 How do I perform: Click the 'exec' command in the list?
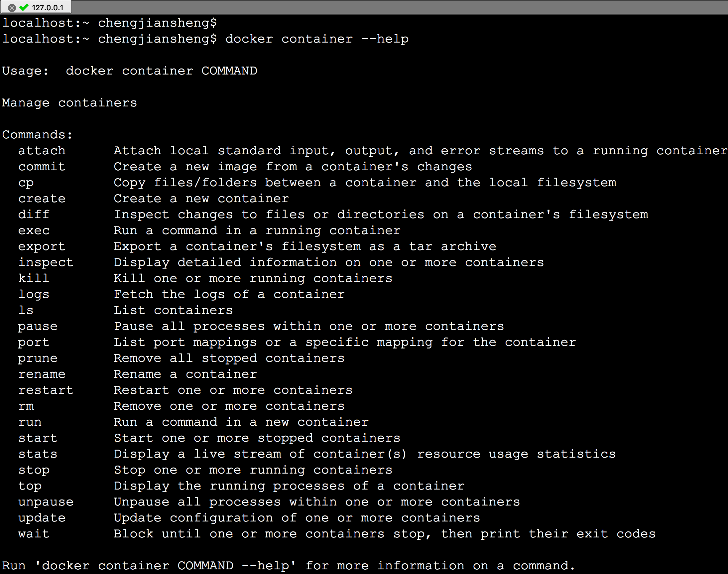[34, 230]
